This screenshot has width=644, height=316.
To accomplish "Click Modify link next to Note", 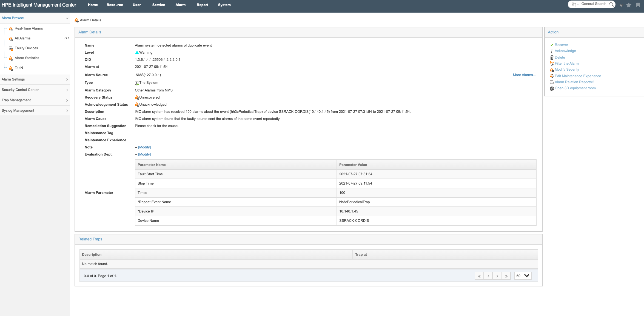I will pos(144,147).
